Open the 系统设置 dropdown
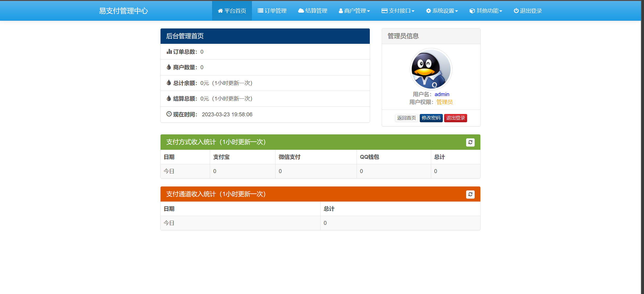644x294 pixels. click(x=442, y=11)
